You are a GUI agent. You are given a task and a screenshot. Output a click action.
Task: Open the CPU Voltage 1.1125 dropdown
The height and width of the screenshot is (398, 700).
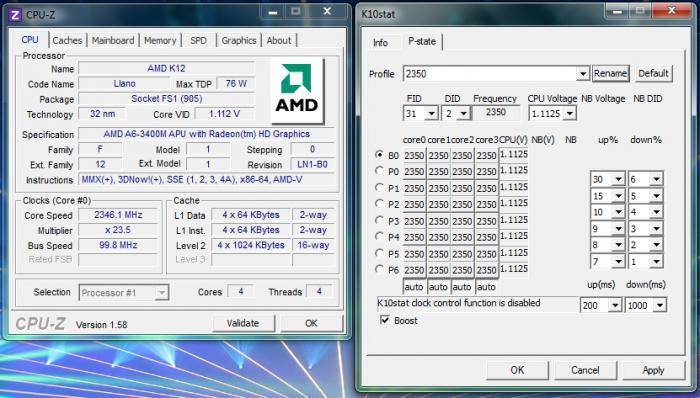click(570, 114)
